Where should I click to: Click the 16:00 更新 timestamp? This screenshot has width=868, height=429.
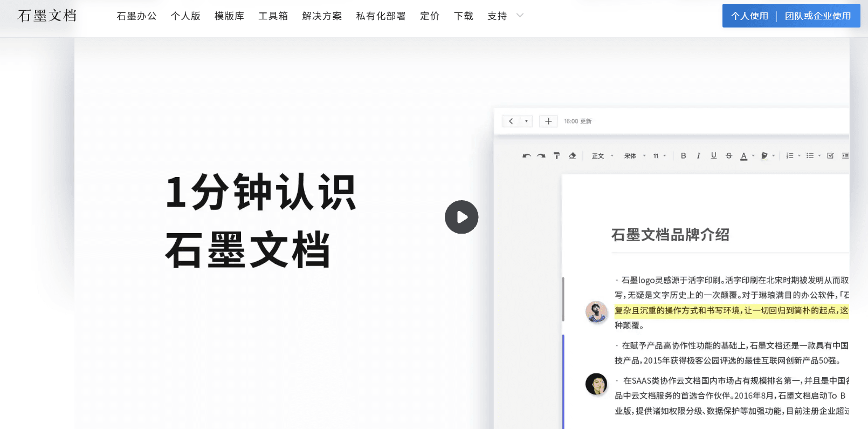coord(578,121)
